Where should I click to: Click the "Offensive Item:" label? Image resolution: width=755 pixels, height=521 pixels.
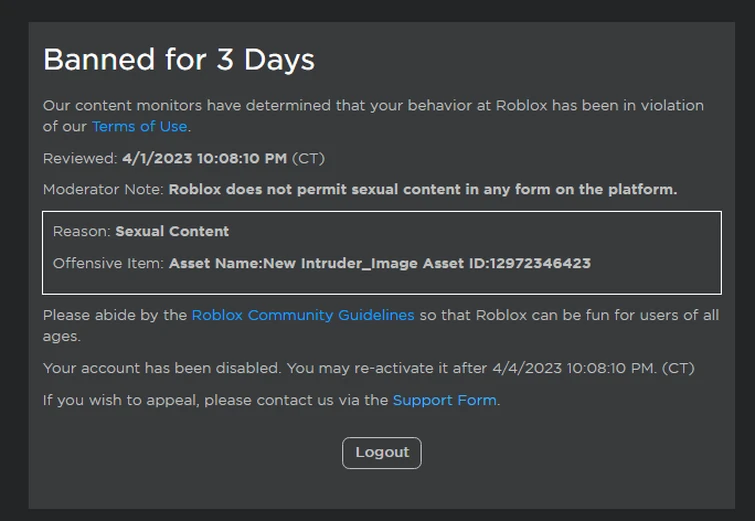108,263
